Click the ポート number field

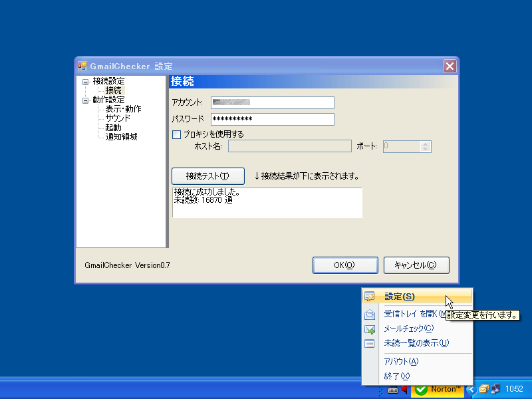pyautogui.click(x=402, y=146)
